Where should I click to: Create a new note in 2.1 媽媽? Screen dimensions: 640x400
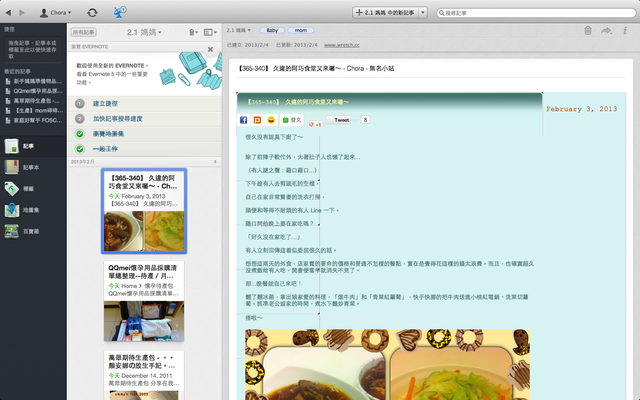[x=385, y=13]
